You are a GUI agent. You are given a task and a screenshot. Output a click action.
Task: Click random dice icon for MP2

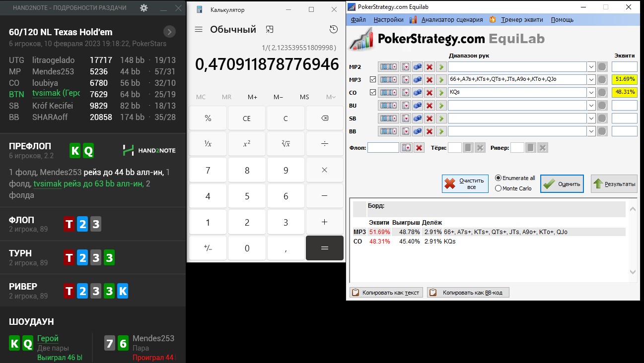(x=418, y=67)
